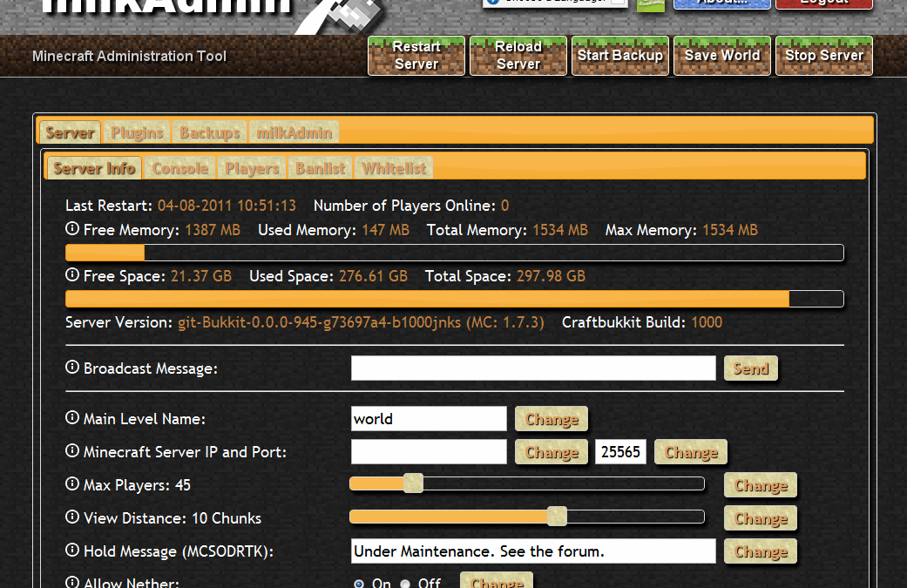907x588 pixels.
Task: Focus the Broadcast Message input field
Action: (x=533, y=368)
